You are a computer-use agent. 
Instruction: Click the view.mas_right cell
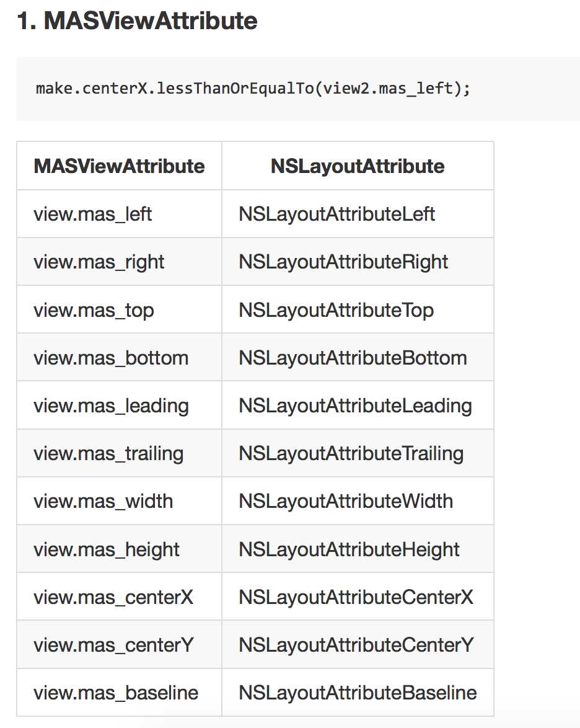(x=99, y=262)
